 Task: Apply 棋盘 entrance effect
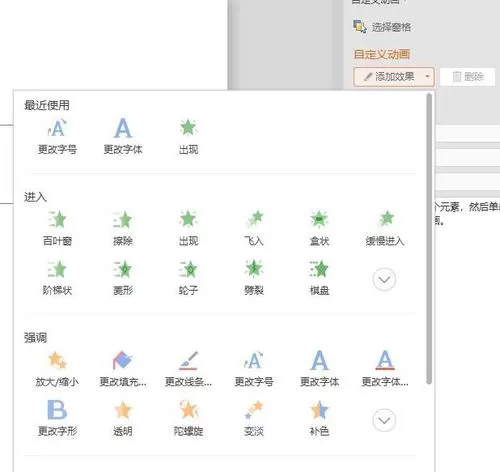[x=319, y=277]
